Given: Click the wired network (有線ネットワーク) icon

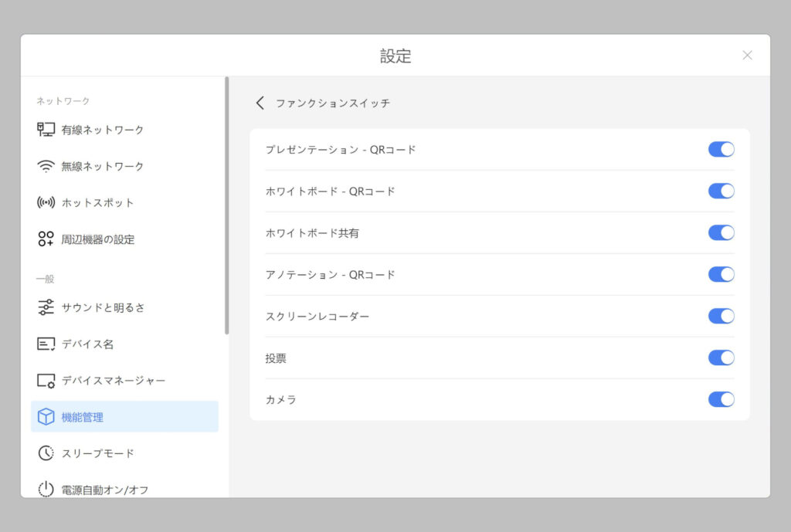Looking at the screenshot, I should pyautogui.click(x=46, y=130).
